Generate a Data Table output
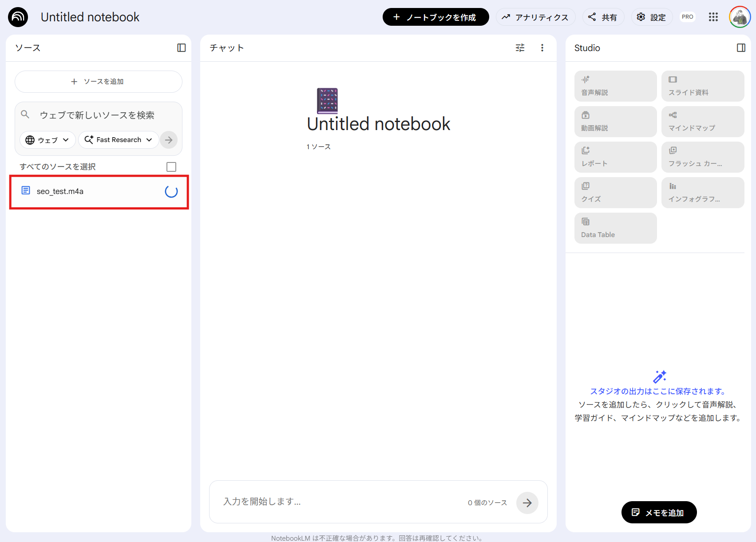 (x=615, y=228)
